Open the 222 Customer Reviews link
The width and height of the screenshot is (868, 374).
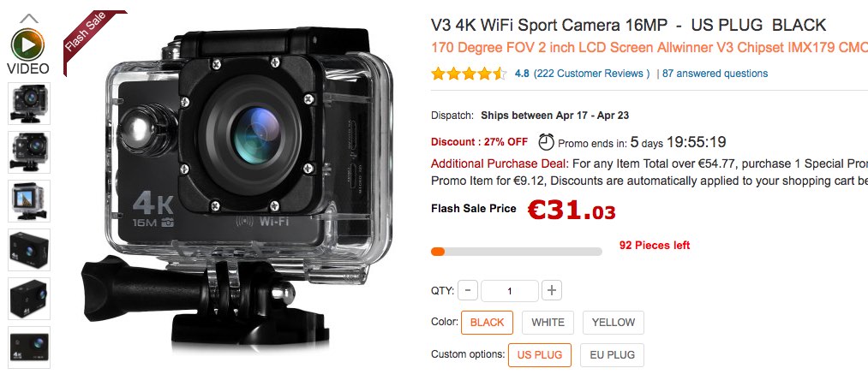coord(592,74)
